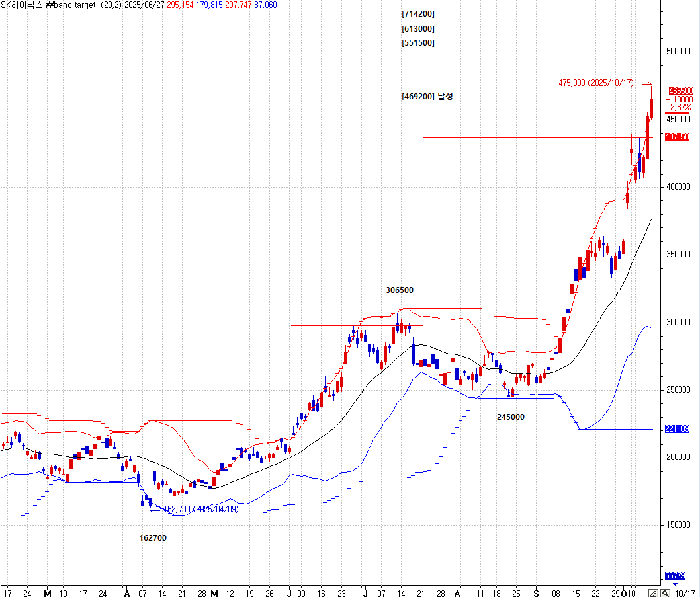The height and width of the screenshot is (597, 700).
Task: Click the current price tag 465500
Action: [679, 91]
